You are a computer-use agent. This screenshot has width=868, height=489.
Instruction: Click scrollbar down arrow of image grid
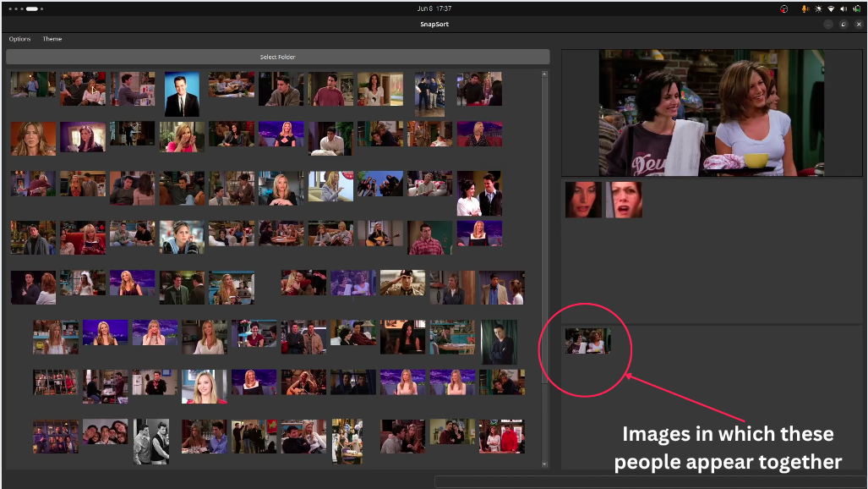pos(544,464)
